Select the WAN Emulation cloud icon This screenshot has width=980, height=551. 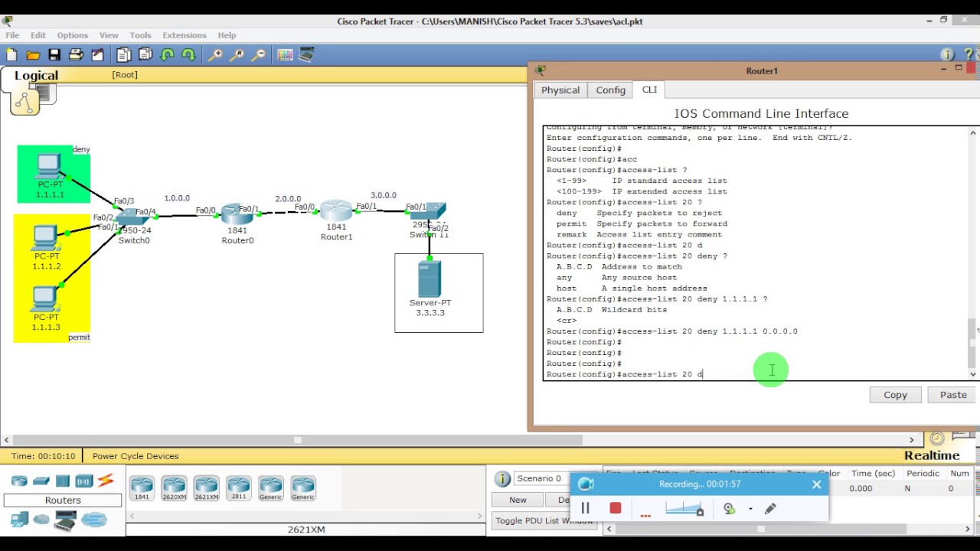41,520
